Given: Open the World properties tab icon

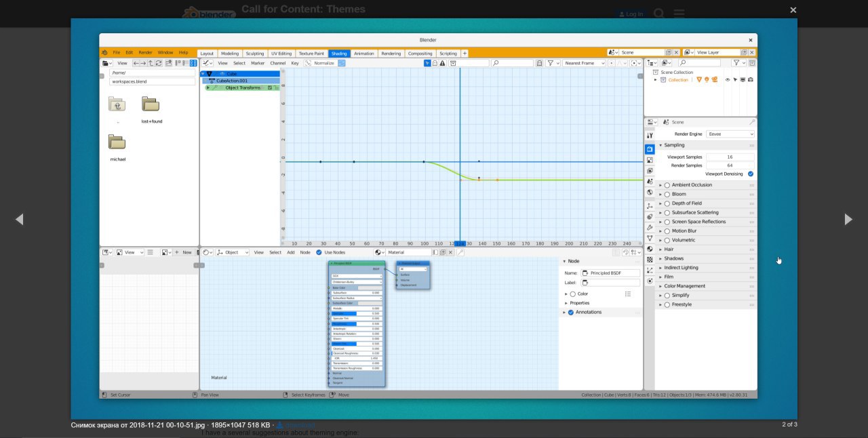Looking at the screenshot, I should point(650,192).
